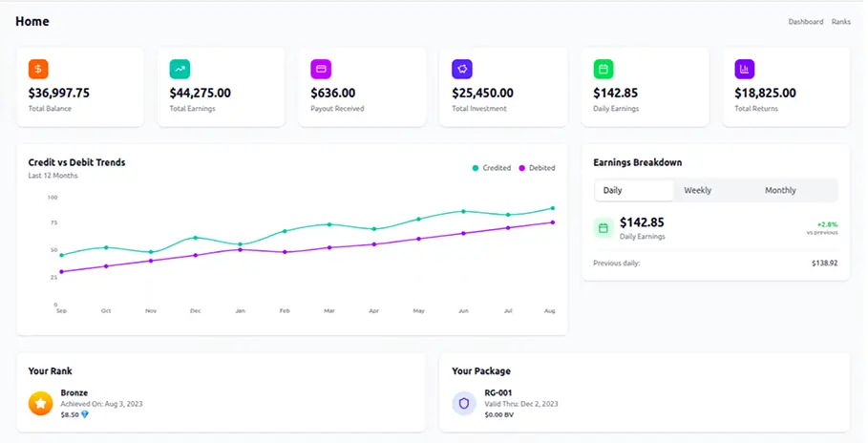Viewport: 868px width, 443px height.
Task: Click the orange dollar Total Balance icon
Action: (x=38, y=69)
